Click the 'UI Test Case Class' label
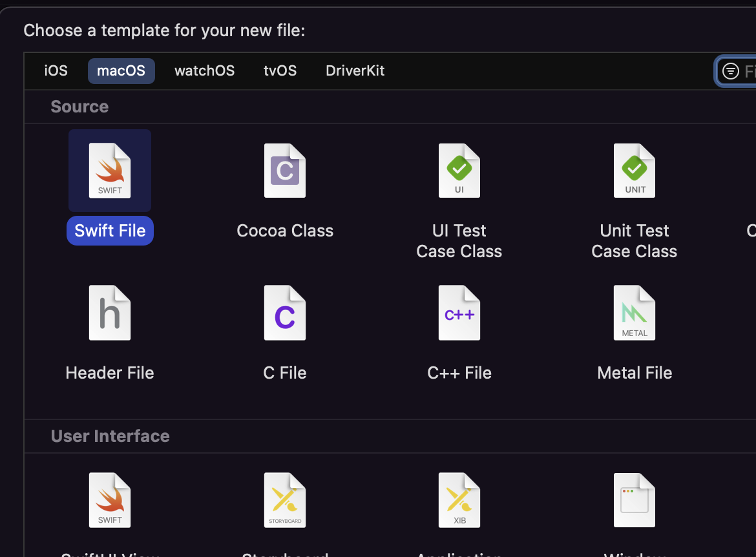 click(x=459, y=240)
